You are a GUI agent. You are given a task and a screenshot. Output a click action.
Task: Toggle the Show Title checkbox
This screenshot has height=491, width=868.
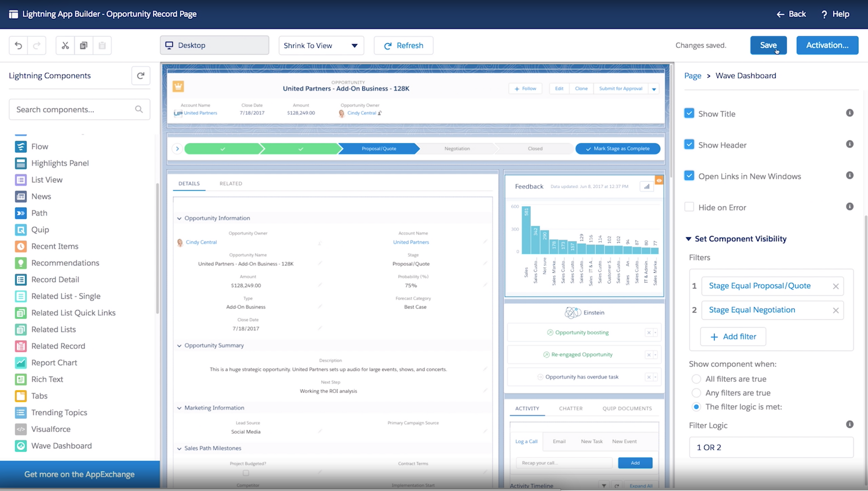coord(689,113)
